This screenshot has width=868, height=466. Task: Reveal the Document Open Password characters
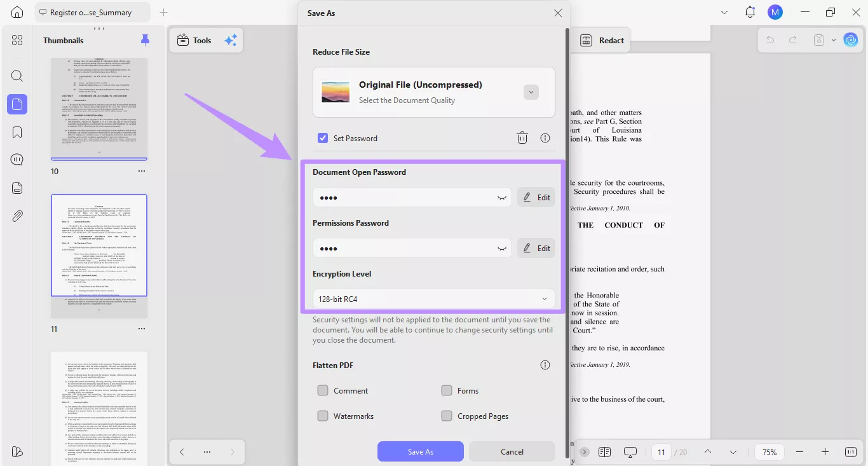(x=503, y=198)
